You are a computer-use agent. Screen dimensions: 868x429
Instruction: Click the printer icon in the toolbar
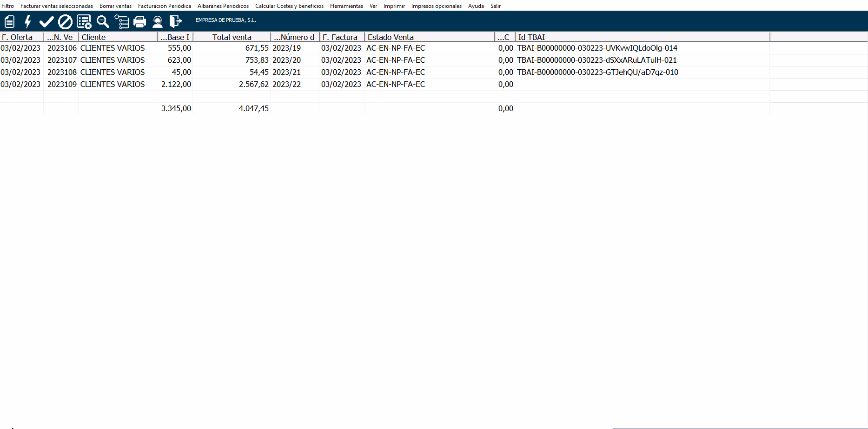[139, 21]
